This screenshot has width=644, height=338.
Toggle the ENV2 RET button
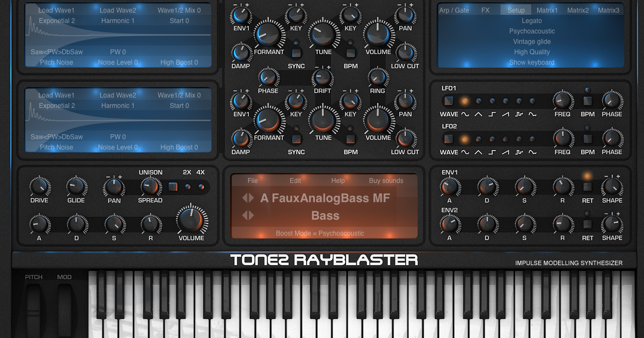click(x=588, y=224)
